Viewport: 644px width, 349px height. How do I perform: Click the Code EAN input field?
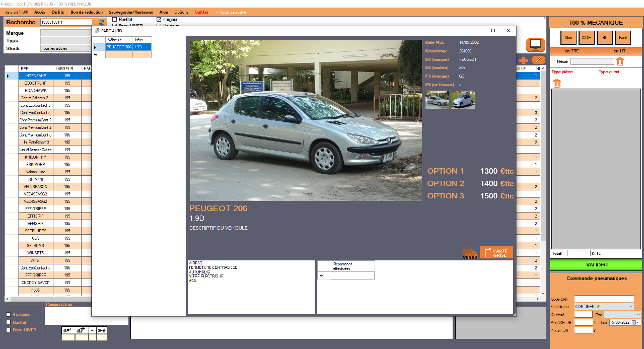604,299
